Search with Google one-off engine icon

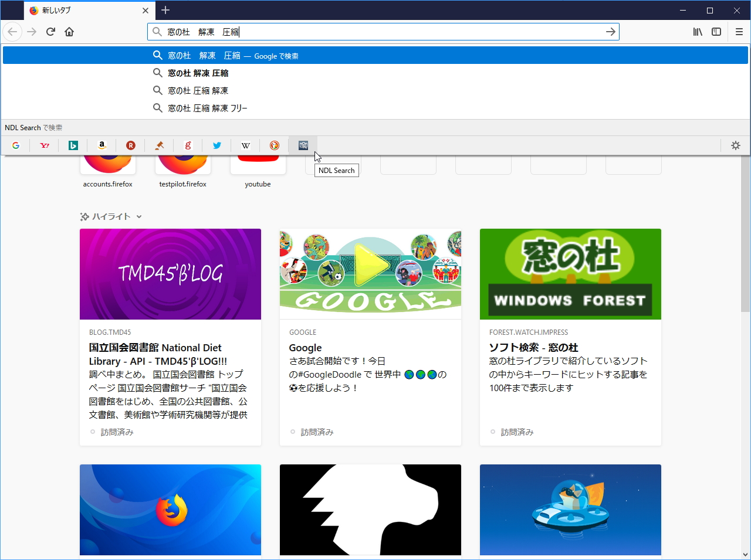16,145
